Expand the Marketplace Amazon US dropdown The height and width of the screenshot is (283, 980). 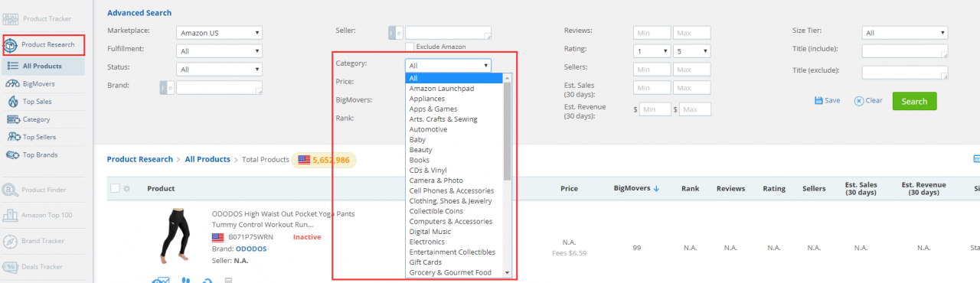click(x=220, y=33)
